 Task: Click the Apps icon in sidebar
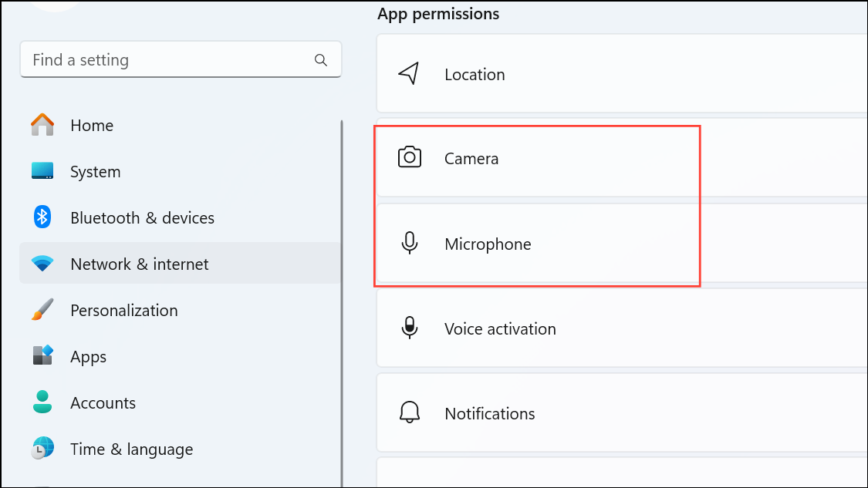pos(42,356)
